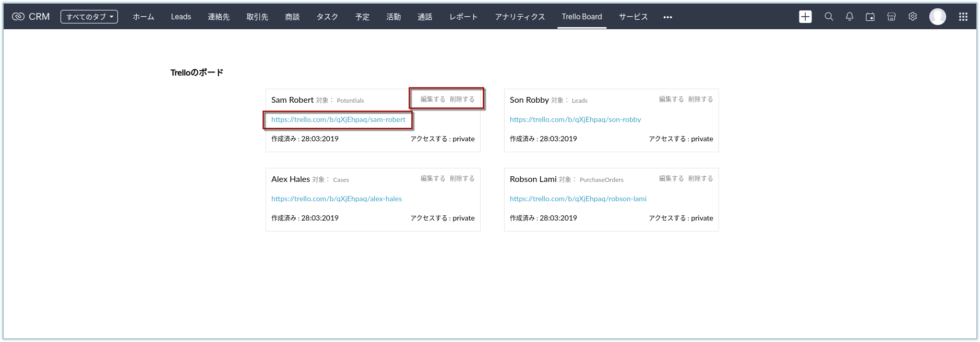The image size is (980, 342).
Task: Click アクセスする: private on Son Robby card
Action: click(x=681, y=139)
